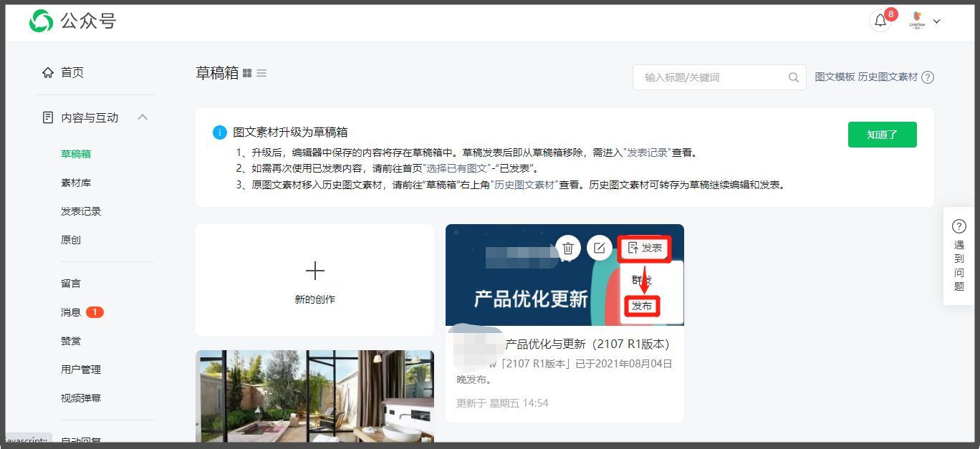Open 留言 in the sidebar
This screenshot has height=449, width=980.
click(x=71, y=284)
